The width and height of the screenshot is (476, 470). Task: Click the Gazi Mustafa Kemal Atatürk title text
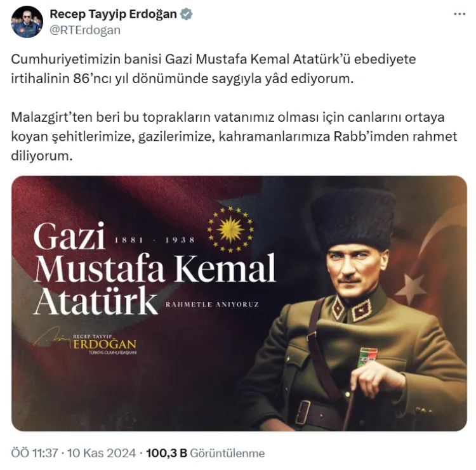154,268
